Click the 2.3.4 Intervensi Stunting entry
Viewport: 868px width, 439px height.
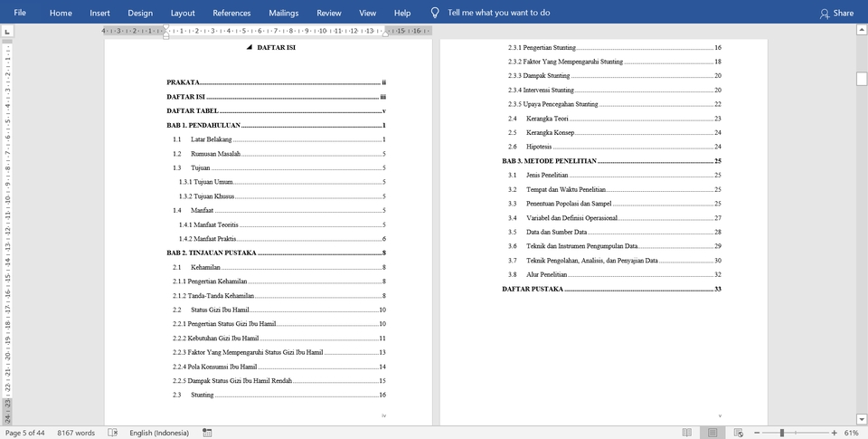(615, 90)
